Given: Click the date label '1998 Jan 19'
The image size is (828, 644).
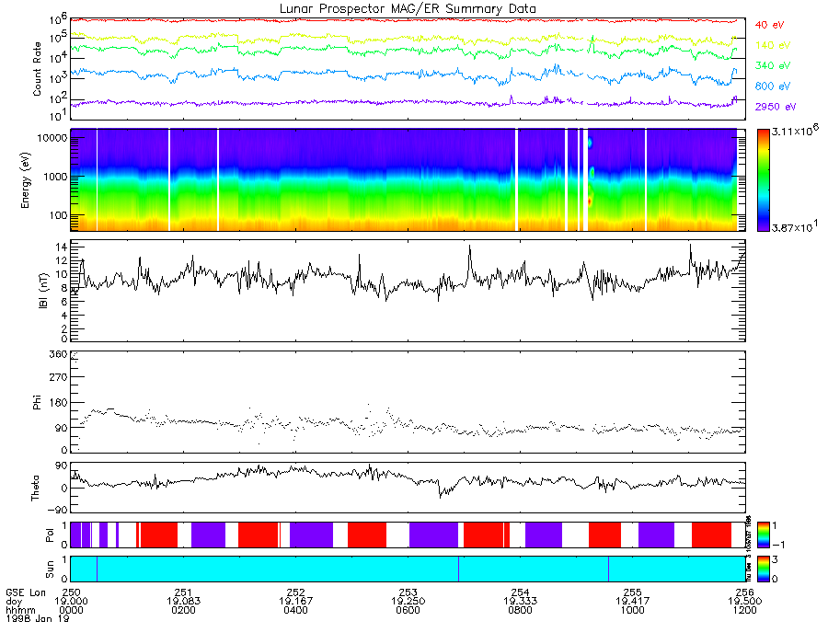Looking at the screenshot, I should click(x=37, y=618).
